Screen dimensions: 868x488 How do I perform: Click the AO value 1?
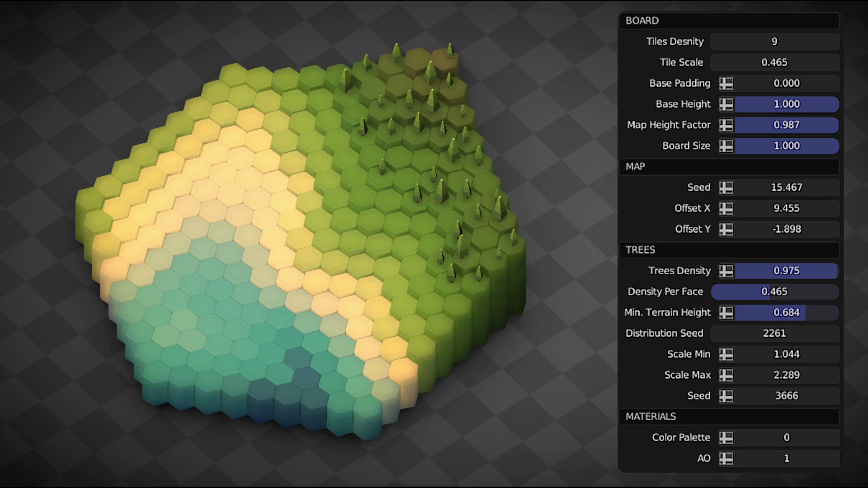click(787, 458)
